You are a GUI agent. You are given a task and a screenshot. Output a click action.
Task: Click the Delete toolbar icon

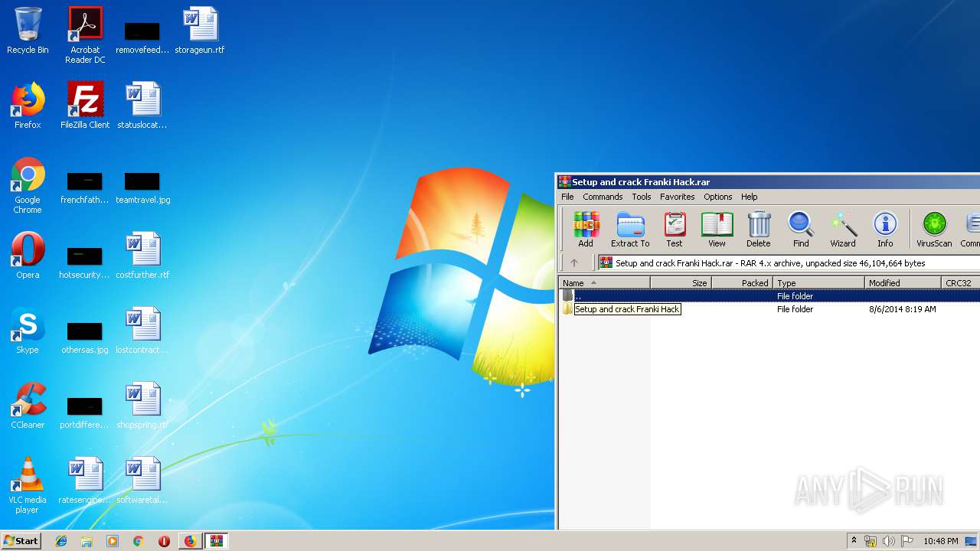759,230
